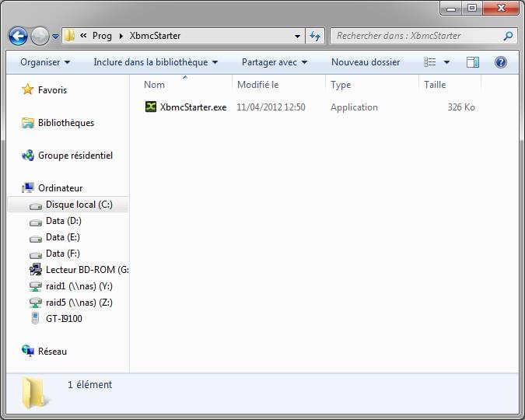Click the Nouveau dossier button

(365, 62)
